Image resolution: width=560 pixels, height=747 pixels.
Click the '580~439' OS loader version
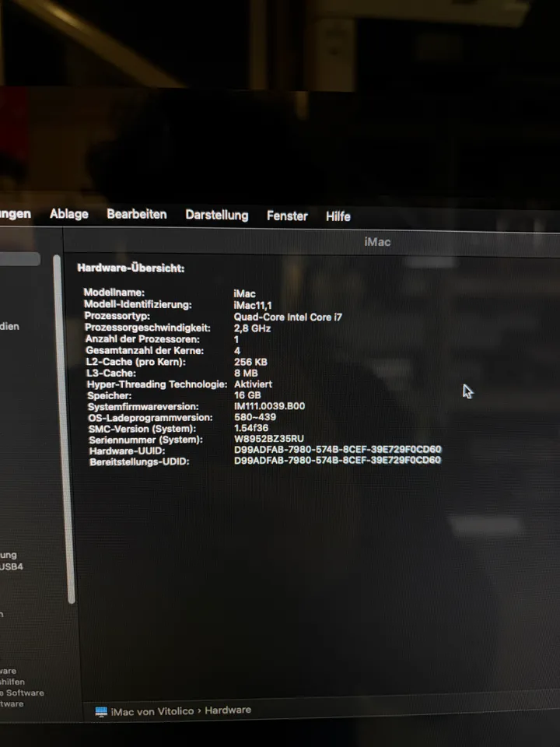coord(255,417)
